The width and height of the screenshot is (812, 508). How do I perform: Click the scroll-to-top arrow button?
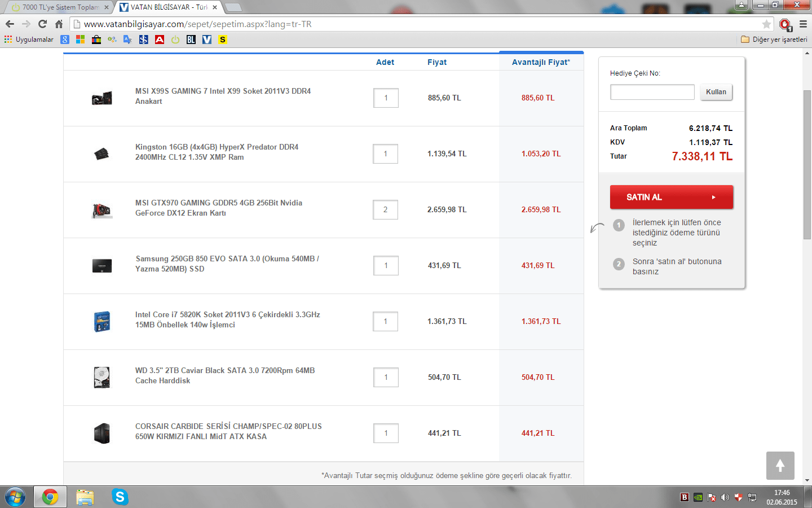780,466
